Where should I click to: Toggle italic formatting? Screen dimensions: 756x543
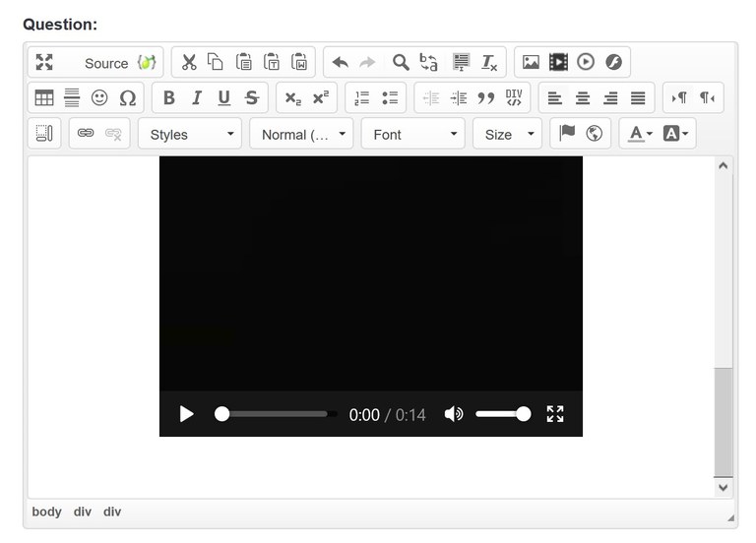pos(197,98)
